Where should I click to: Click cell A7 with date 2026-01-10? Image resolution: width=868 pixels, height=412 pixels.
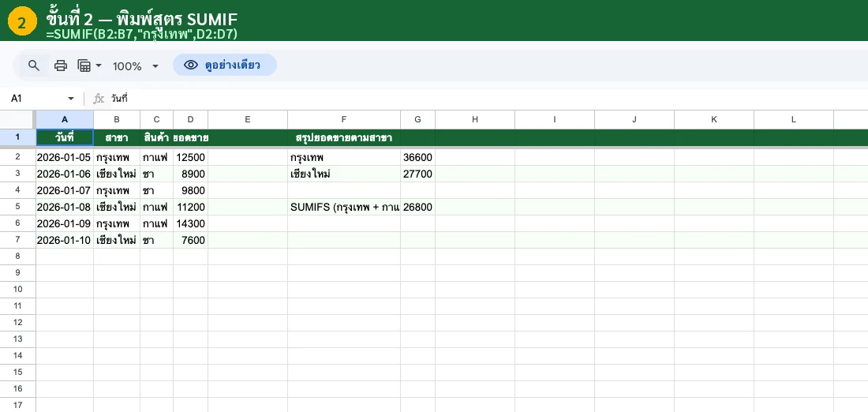click(x=64, y=240)
